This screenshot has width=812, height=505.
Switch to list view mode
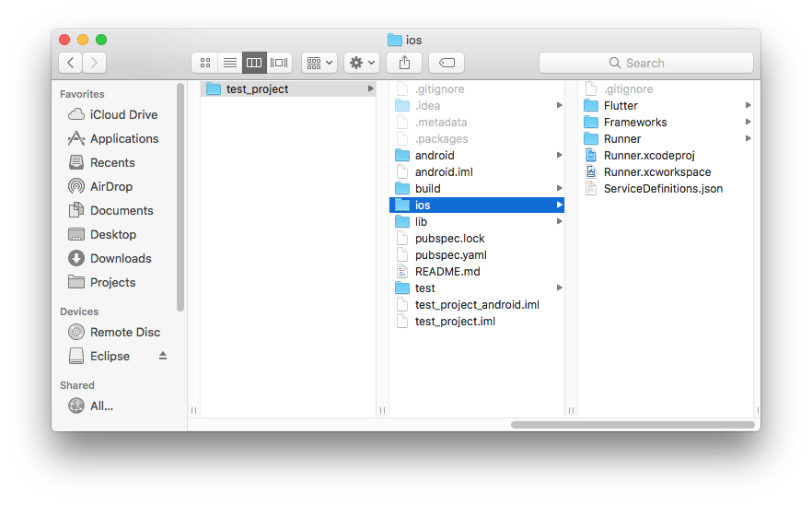tap(229, 63)
